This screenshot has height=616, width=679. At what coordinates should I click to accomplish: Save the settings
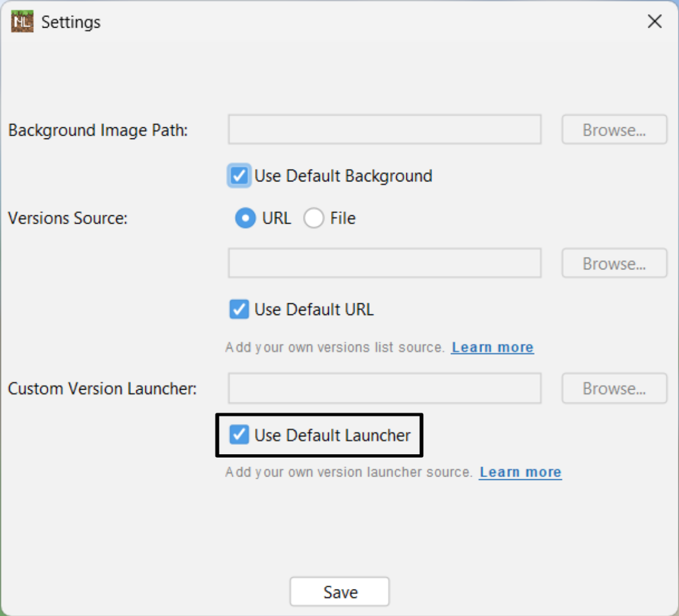(339, 592)
